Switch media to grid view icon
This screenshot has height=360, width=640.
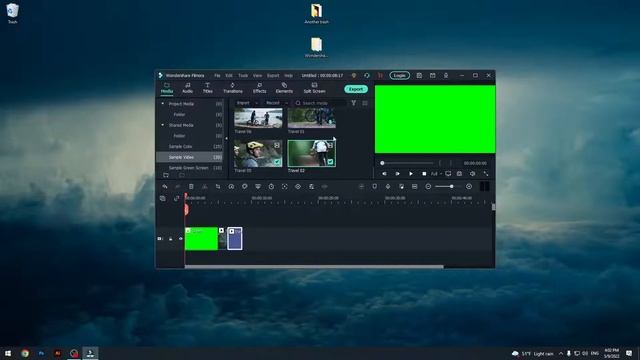point(365,103)
